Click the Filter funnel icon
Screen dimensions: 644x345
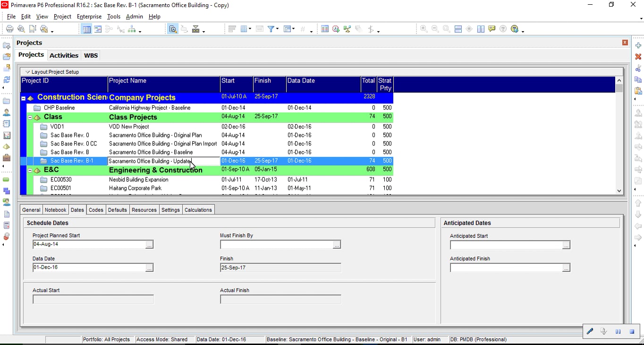pos(271,29)
